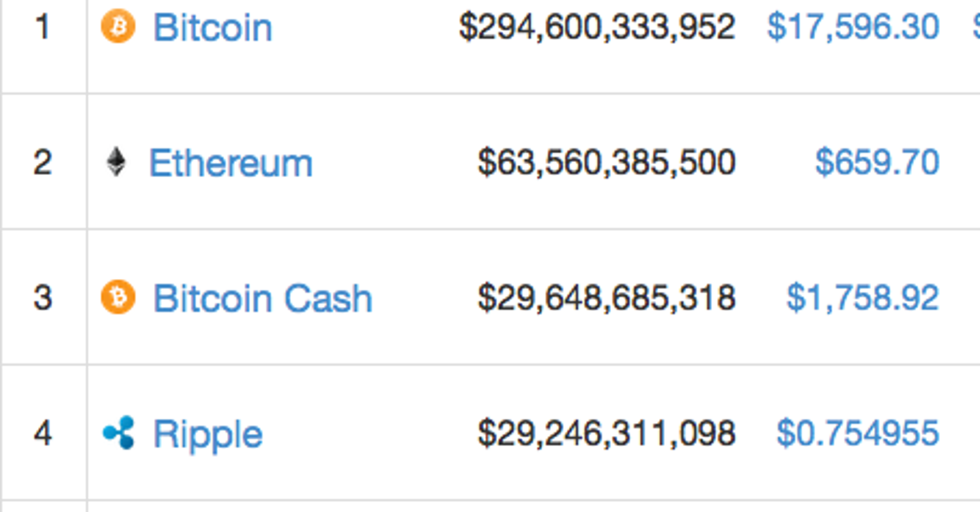980x512 pixels.
Task: Click the orange Bitcoin logo icon
Action: coord(118,26)
